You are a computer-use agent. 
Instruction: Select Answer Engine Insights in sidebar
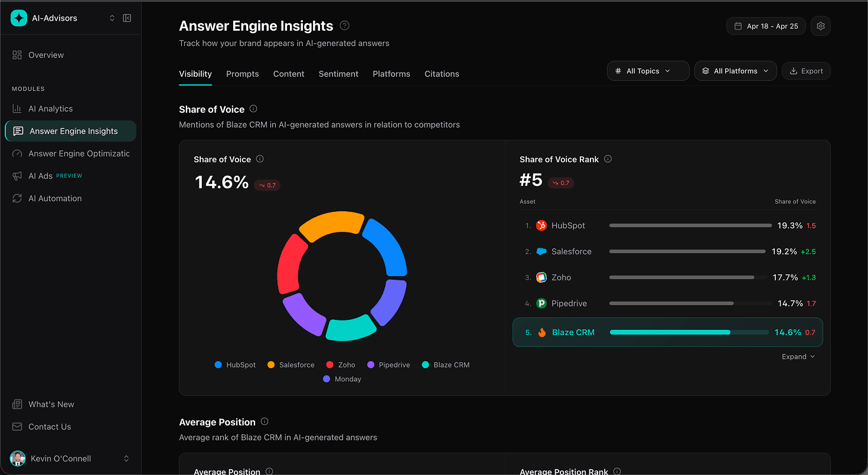[70, 131]
